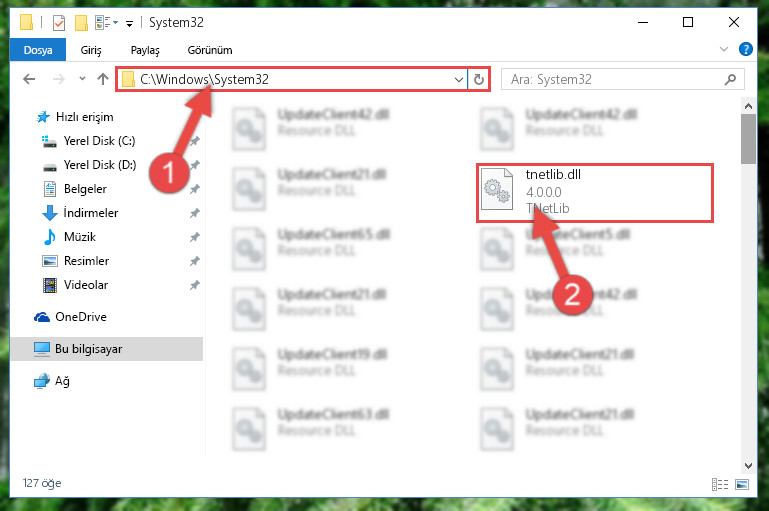Click the New Folder icon in quick access toolbar
The width and height of the screenshot is (769, 511).
[x=81, y=23]
